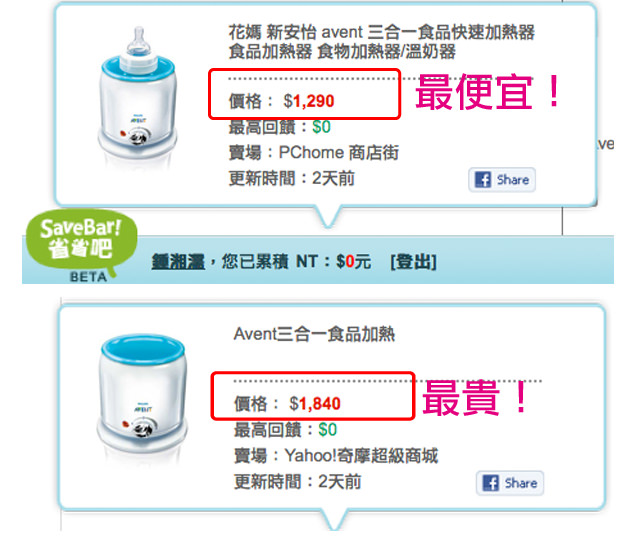Click the SaveBar! 省省吧 logo
This screenshot has width=636, height=537.
(x=81, y=243)
